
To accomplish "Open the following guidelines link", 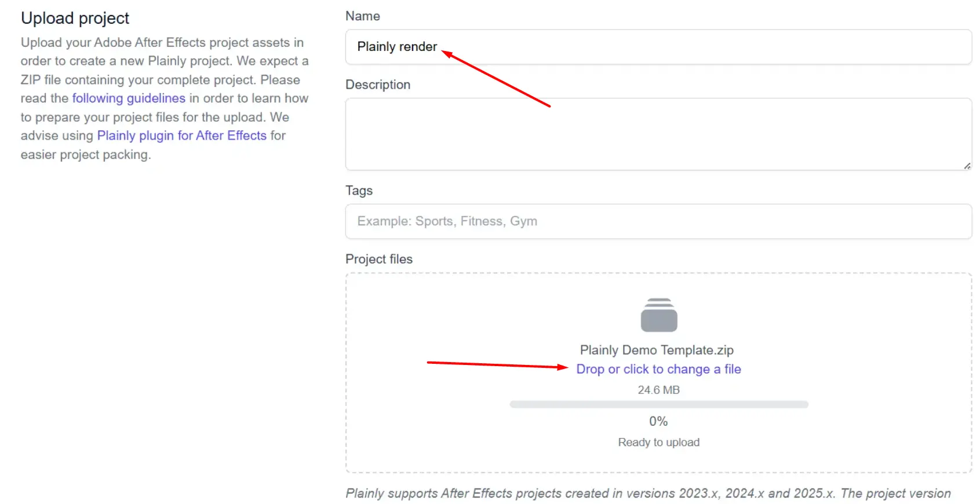I will click(129, 98).
